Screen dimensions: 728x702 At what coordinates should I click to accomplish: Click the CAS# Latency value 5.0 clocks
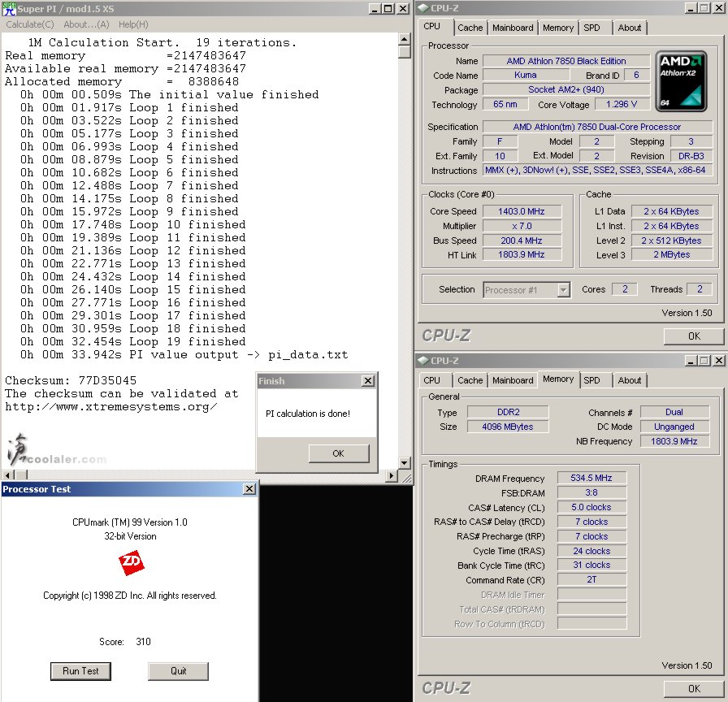(x=591, y=508)
